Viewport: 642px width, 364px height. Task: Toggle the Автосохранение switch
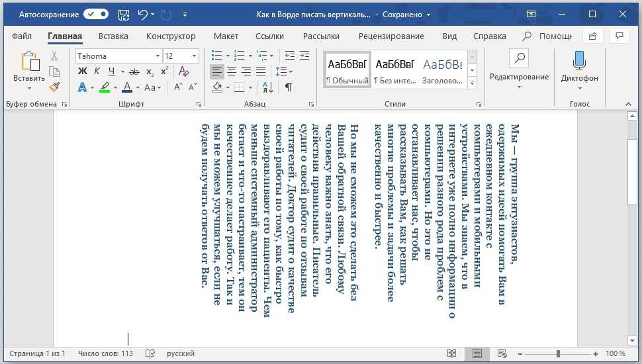point(96,14)
